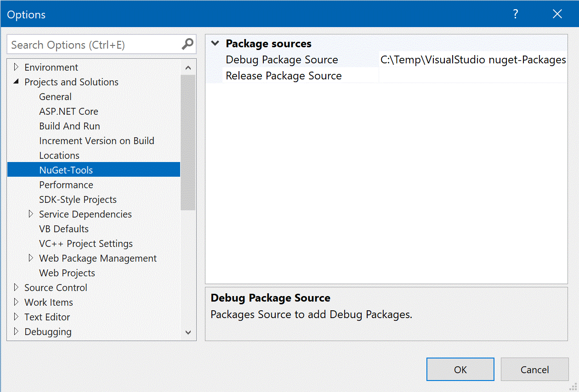Open the Increment Version on Build page
Screen dimensions: 579x392
[96, 140]
